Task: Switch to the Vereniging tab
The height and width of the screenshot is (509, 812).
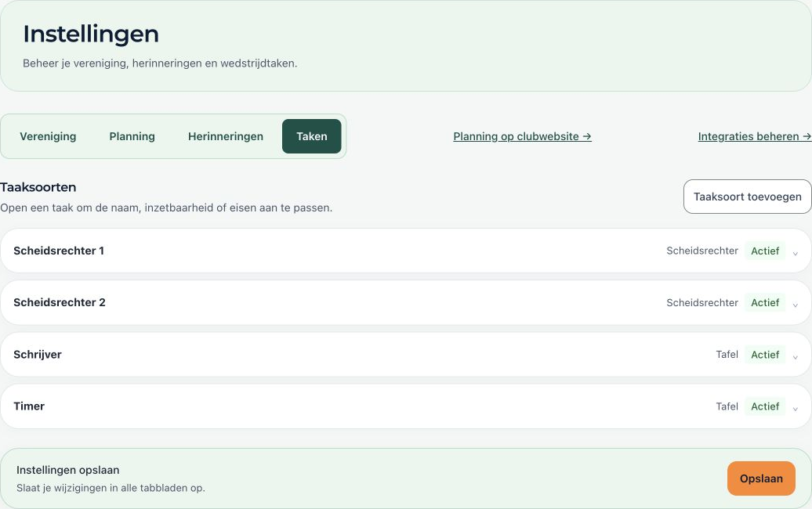Action: 48,136
